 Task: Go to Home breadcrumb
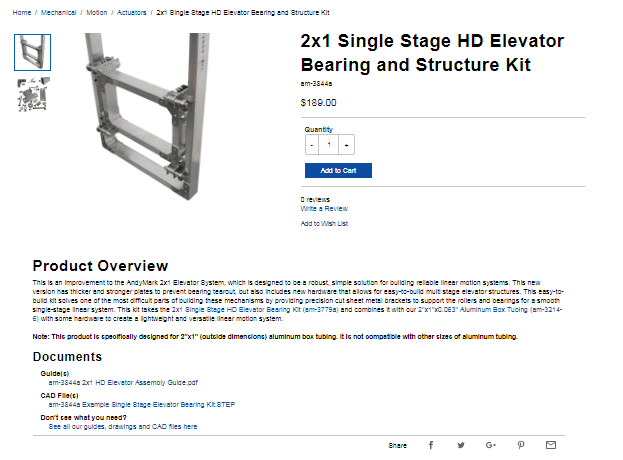[x=22, y=13]
